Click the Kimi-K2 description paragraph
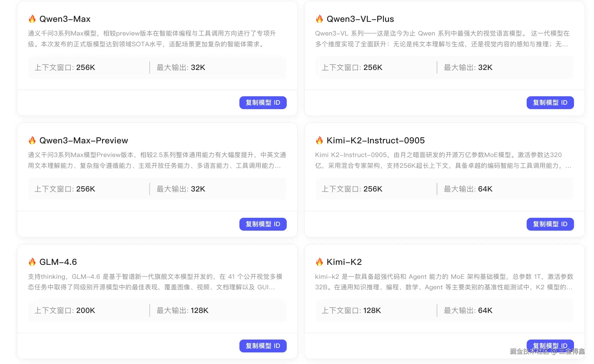The width and height of the screenshot is (594, 364). pyautogui.click(x=444, y=282)
